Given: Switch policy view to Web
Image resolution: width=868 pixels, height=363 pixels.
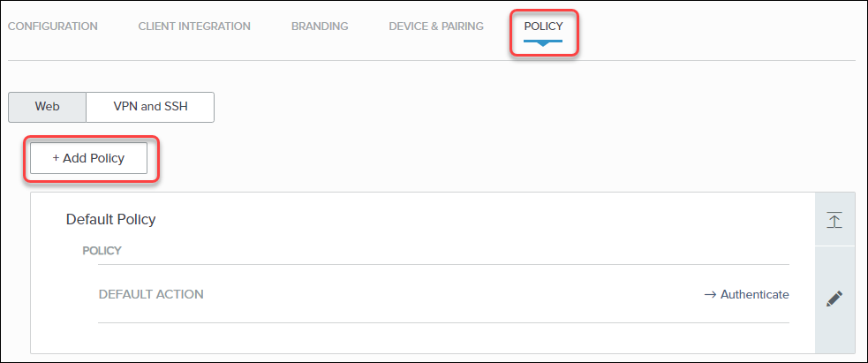Looking at the screenshot, I should pos(47,106).
